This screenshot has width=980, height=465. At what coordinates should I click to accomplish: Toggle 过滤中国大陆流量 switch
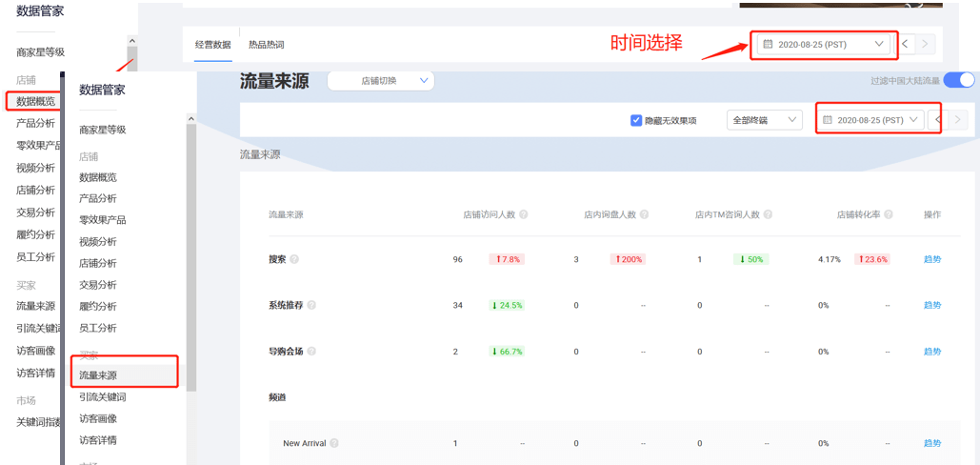tap(959, 81)
